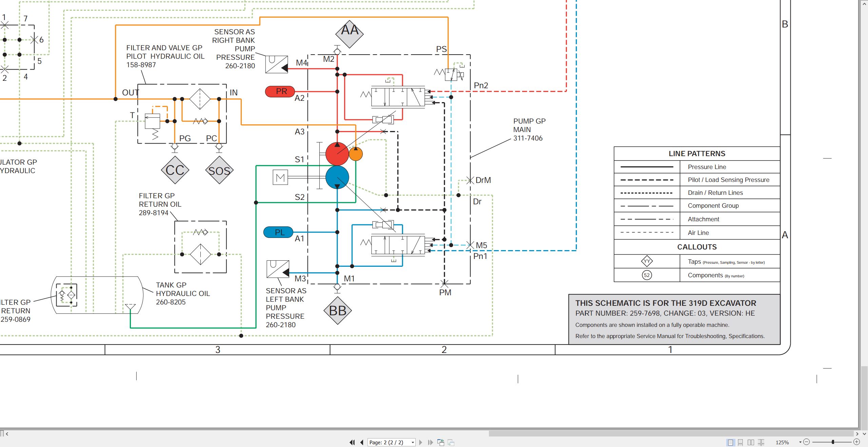Select two-page facing layout icon
Viewport: 868px width, 447px height.
tap(751, 442)
